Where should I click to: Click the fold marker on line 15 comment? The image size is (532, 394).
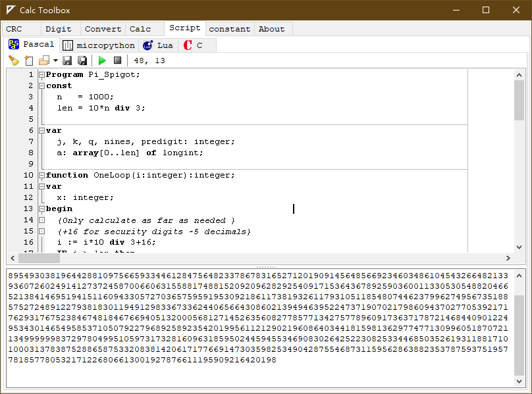41,232
